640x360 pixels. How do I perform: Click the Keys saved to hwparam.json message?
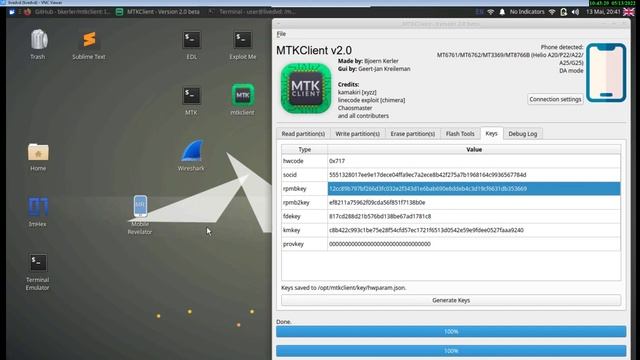(344, 288)
